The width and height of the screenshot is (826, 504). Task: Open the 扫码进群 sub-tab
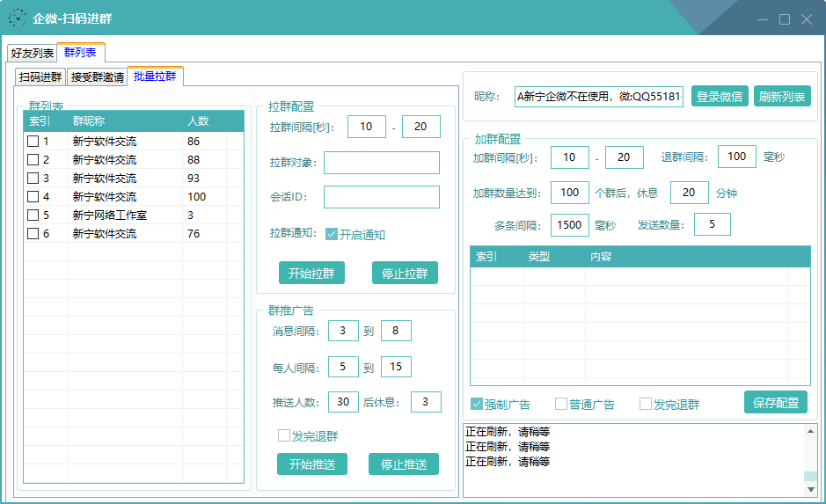pyautogui.click(x=40, y=77)
